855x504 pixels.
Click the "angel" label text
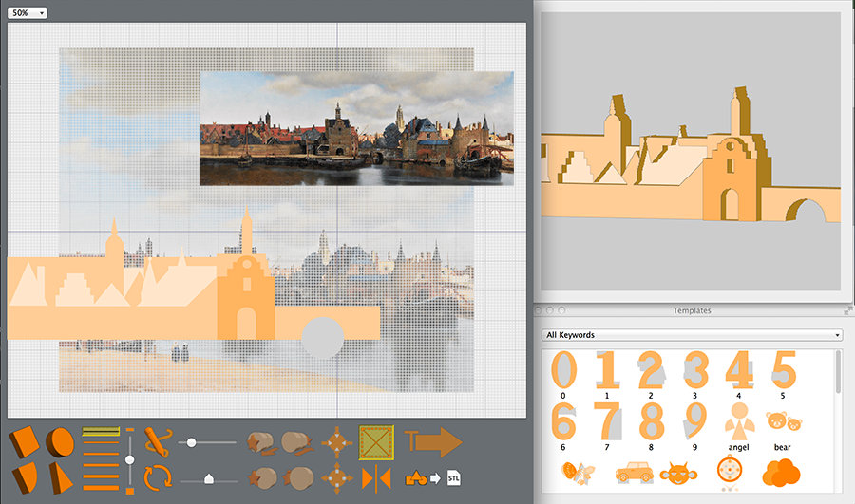739,447
